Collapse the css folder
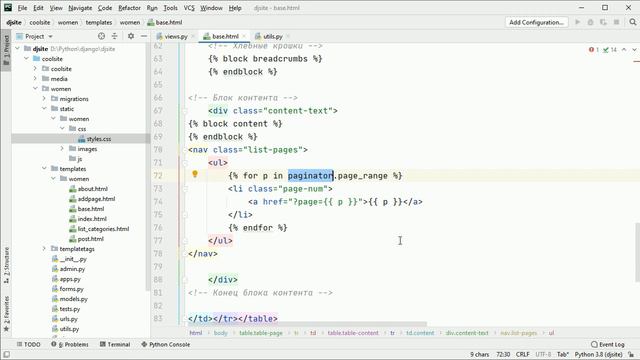This screenshot has width=640, height=360. tap(62, 129)
